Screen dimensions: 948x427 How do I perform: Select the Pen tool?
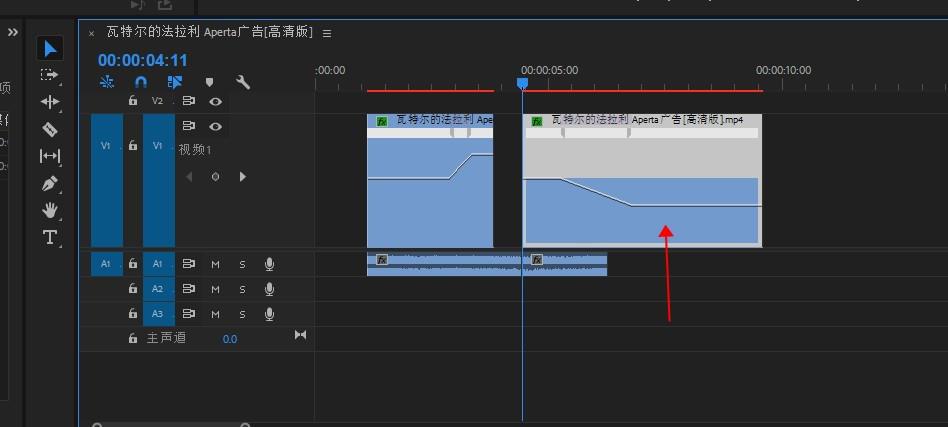(50, 184)
